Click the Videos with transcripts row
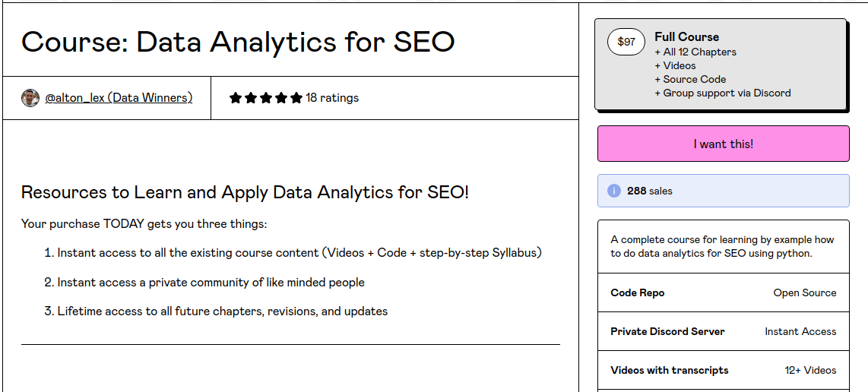The height and width of the screenshot is (392, 868). point(723,370)
